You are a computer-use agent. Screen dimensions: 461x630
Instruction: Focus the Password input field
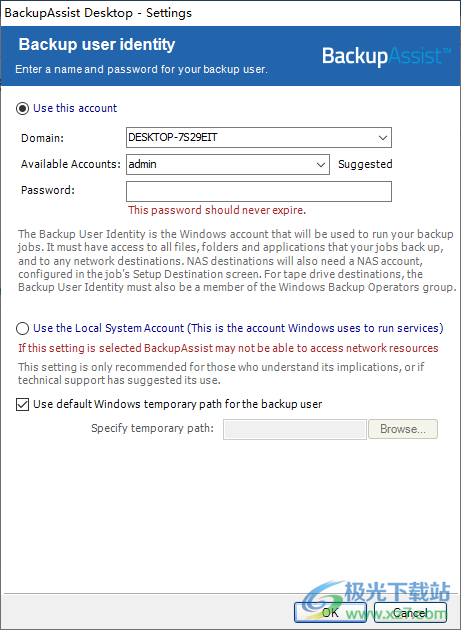259,192
